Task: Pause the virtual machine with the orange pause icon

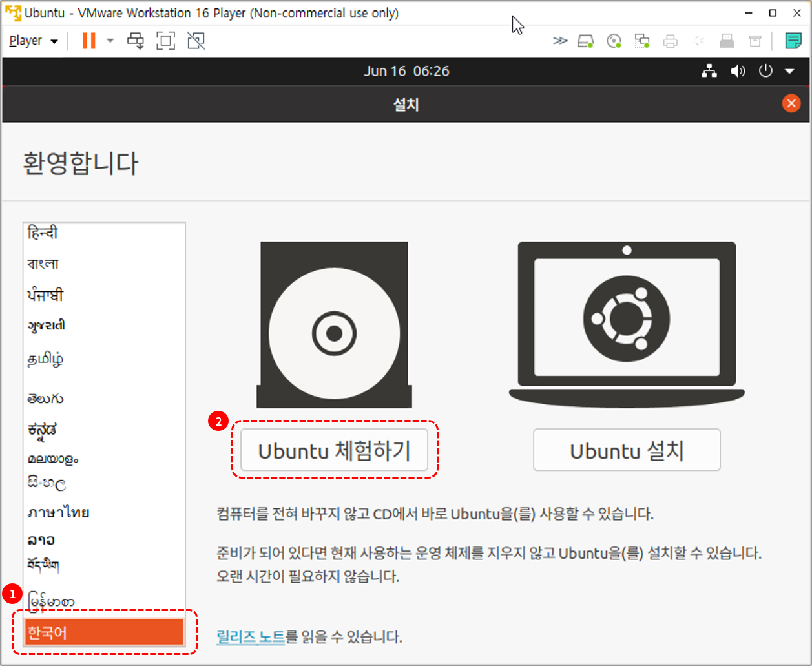Action: pos(89,41)
